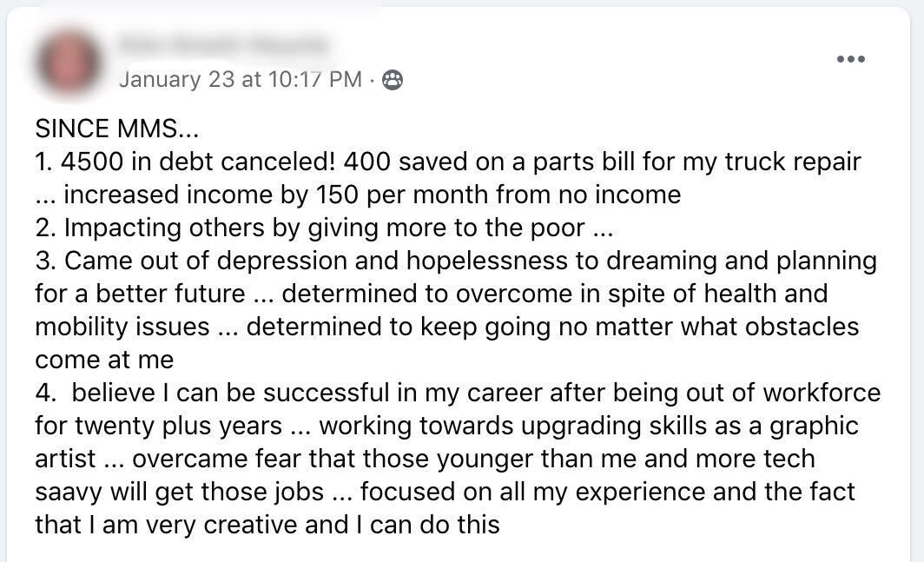Click the "for twenty plus years" text
Screen dimensions: 924x562
tap(158, 426)
